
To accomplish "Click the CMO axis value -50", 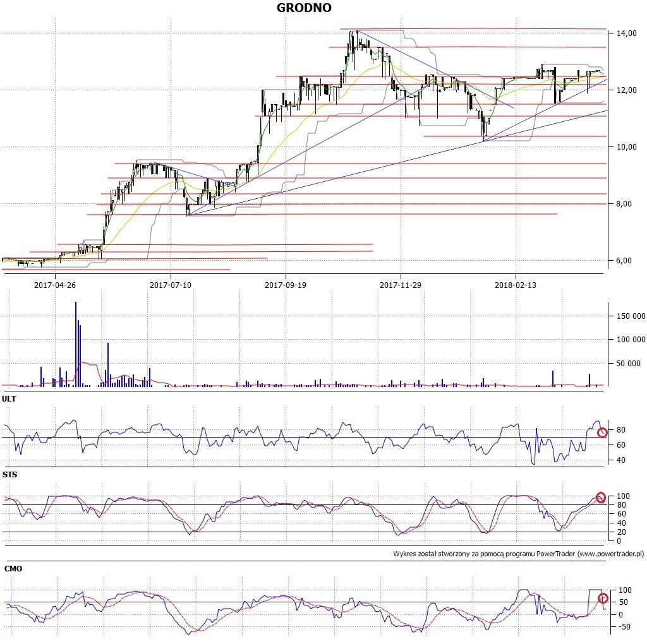I will tap(624, 627).
